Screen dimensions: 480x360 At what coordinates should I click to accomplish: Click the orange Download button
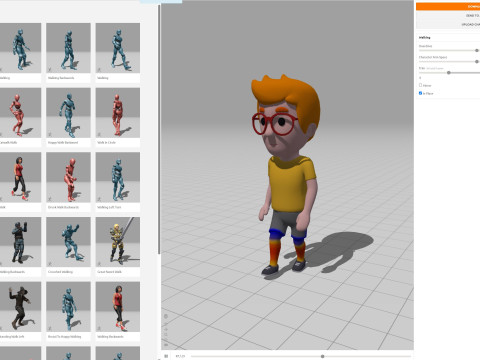(448, 6)
